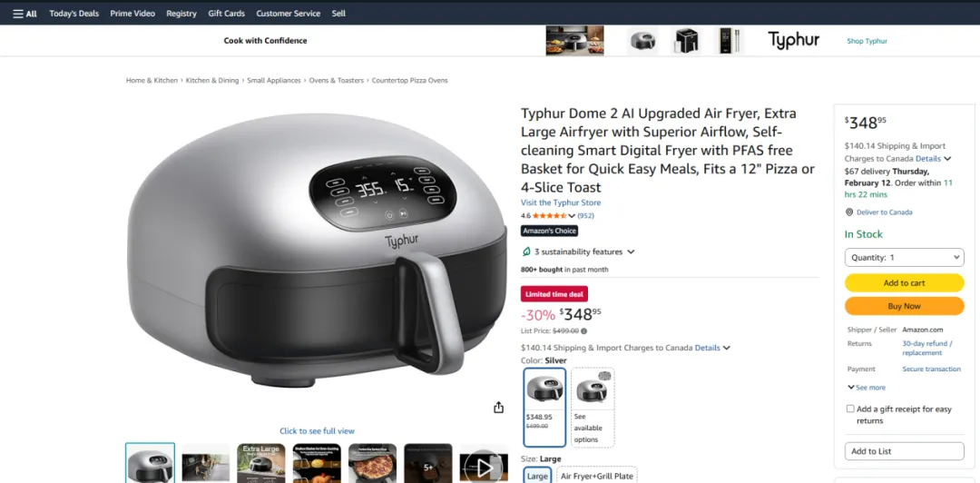Click the Add to cart button
Viewport: 980px width, 483px height.
[904, 282]
